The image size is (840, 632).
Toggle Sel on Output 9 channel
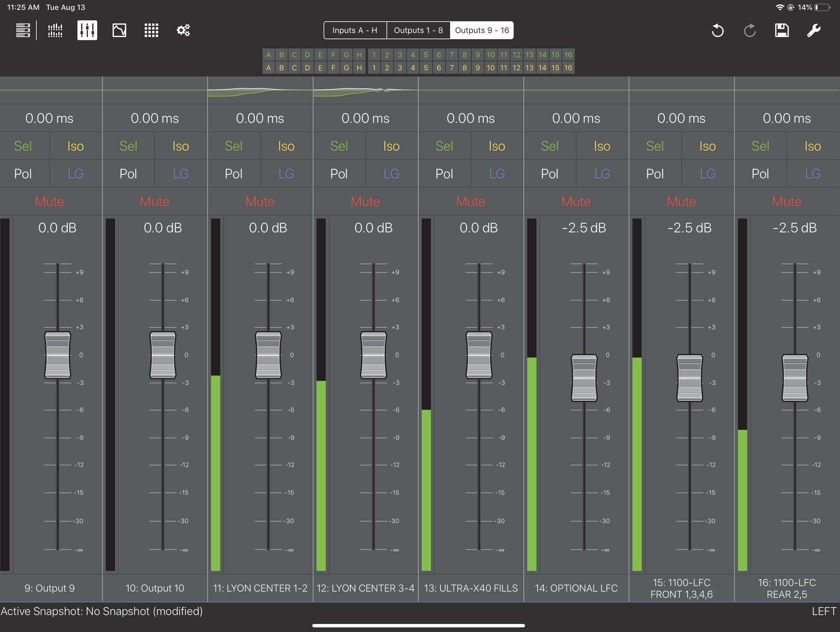23,146
